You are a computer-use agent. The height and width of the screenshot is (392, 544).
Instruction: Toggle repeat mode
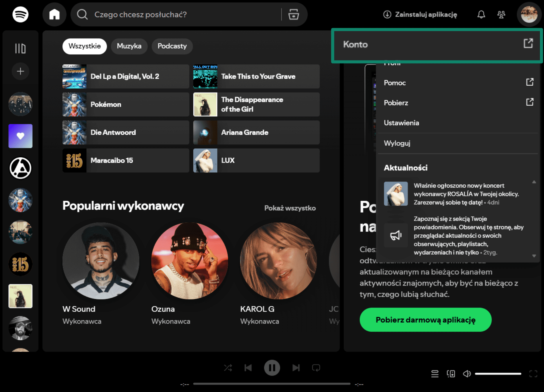316,368
